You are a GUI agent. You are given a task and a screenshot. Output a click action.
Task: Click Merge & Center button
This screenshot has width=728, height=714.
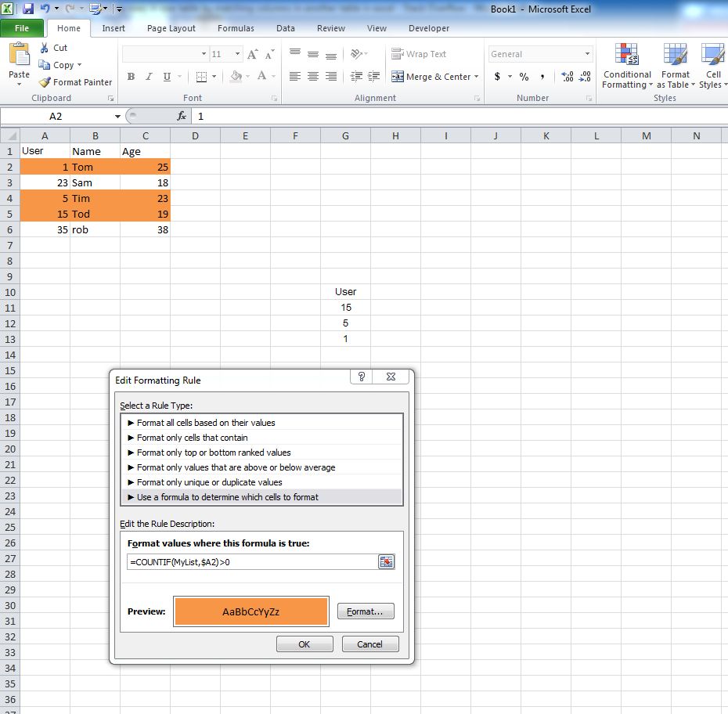431,77
